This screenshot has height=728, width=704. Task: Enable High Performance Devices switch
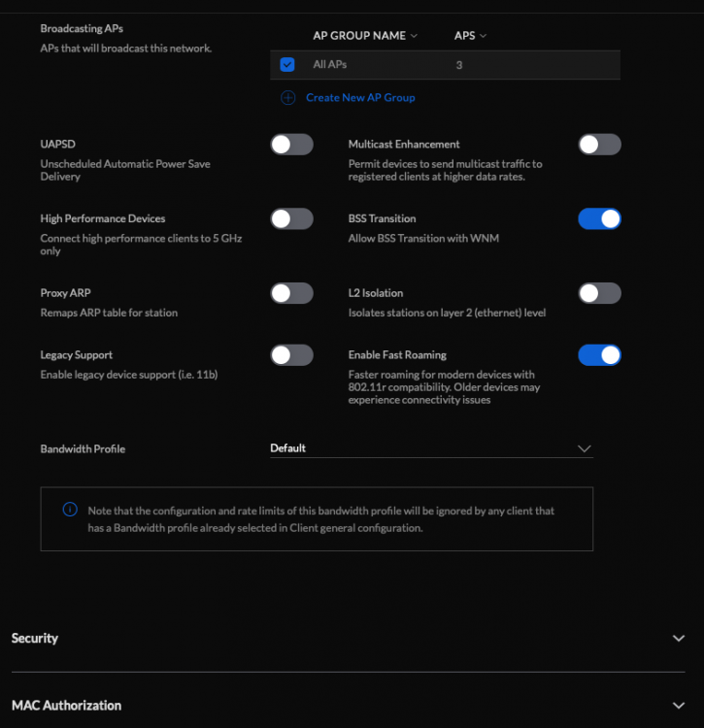(291, 219)
